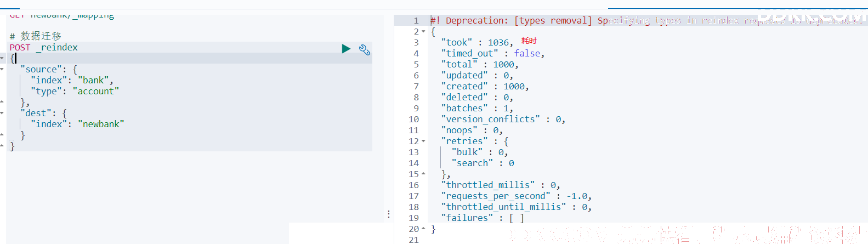The image size is (868, 244).
Task: Click the "failures" : [ ] line
Action: [483, 218]
